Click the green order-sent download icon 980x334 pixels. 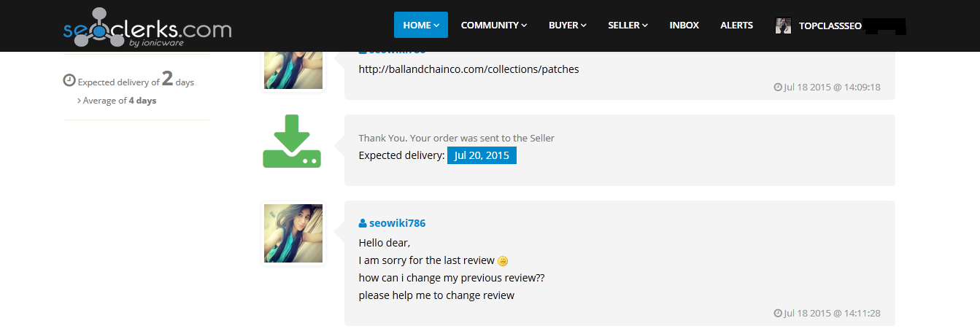pos(292,141)
